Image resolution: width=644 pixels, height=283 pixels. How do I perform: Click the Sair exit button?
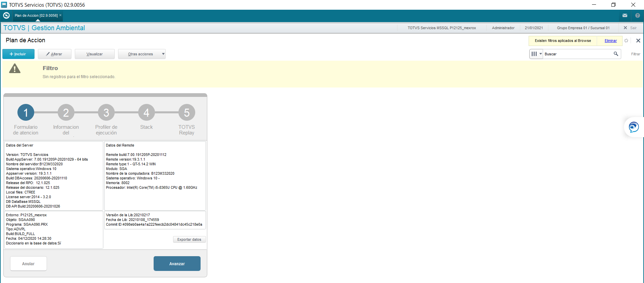pyautogui.click(x=630, y=28)
